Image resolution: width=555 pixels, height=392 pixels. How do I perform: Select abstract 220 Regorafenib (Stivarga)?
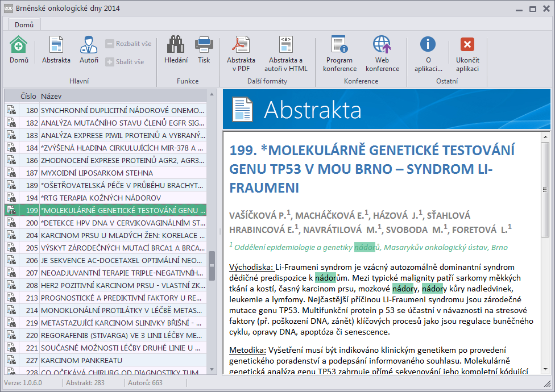coord(105,335)
